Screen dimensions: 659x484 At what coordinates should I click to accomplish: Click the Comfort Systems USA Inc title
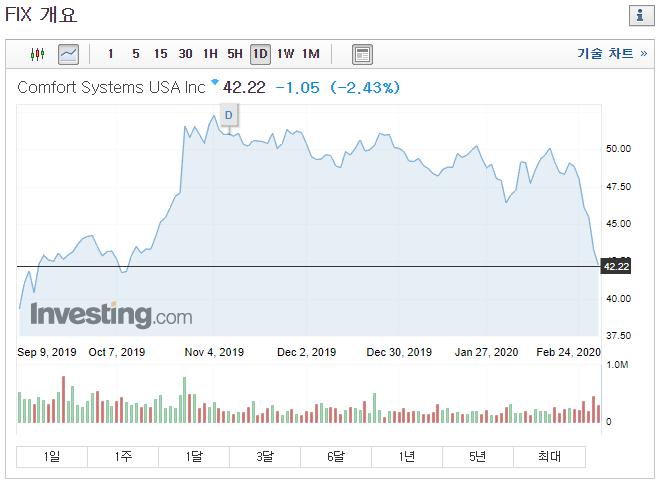(x=111, y=87)
